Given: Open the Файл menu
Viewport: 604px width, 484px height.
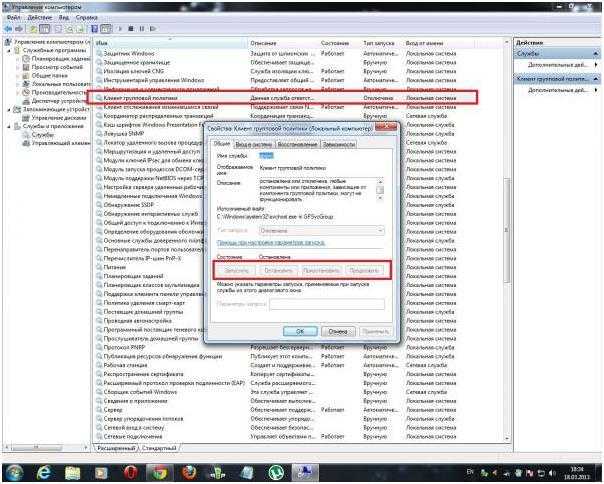Looking at the screenshot, I should click(x=13, y=17).
